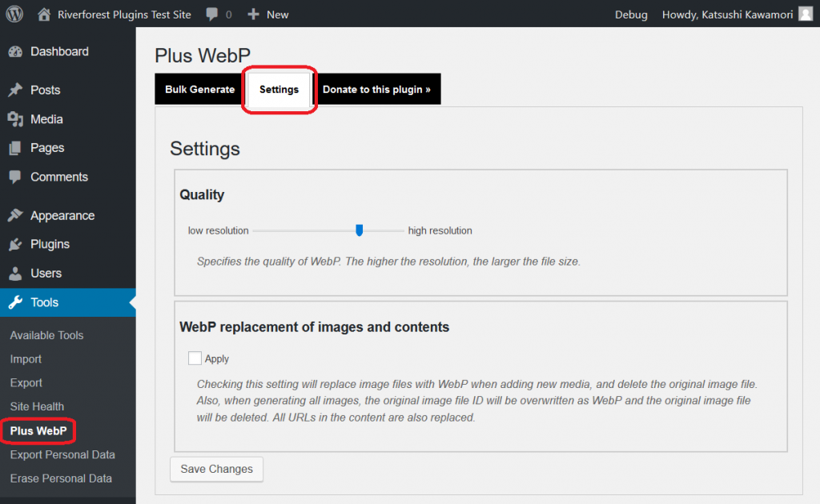Screen dimensions: 820x504
Task: Click the Quality resolution slider handle
Action: point(360,230)
